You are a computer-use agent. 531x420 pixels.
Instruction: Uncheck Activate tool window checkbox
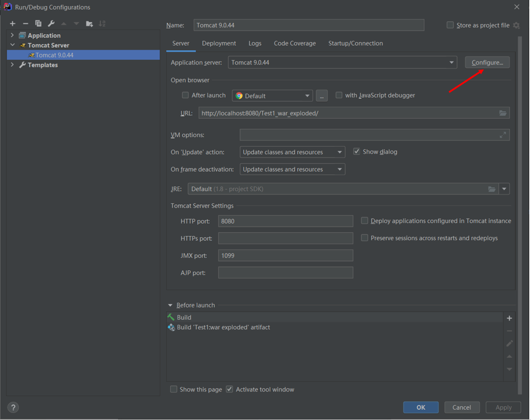click(x=230, y=389)
